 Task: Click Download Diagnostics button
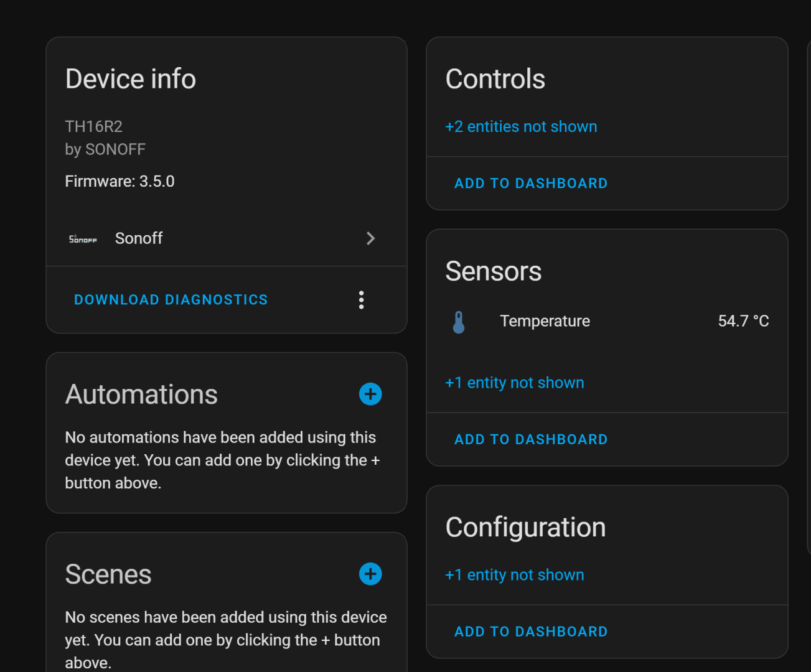(x=171, y=300)
